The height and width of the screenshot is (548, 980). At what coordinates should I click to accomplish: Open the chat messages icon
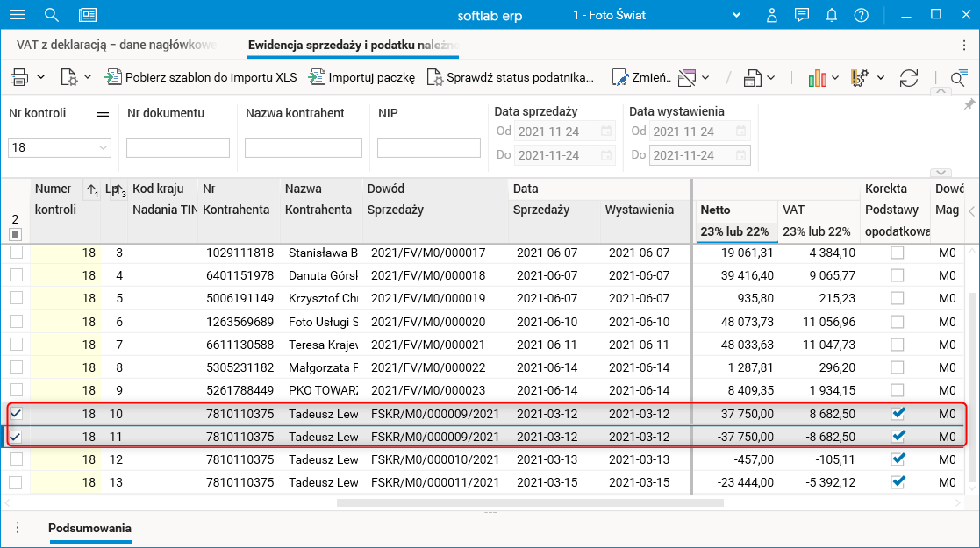pos(802,15)
